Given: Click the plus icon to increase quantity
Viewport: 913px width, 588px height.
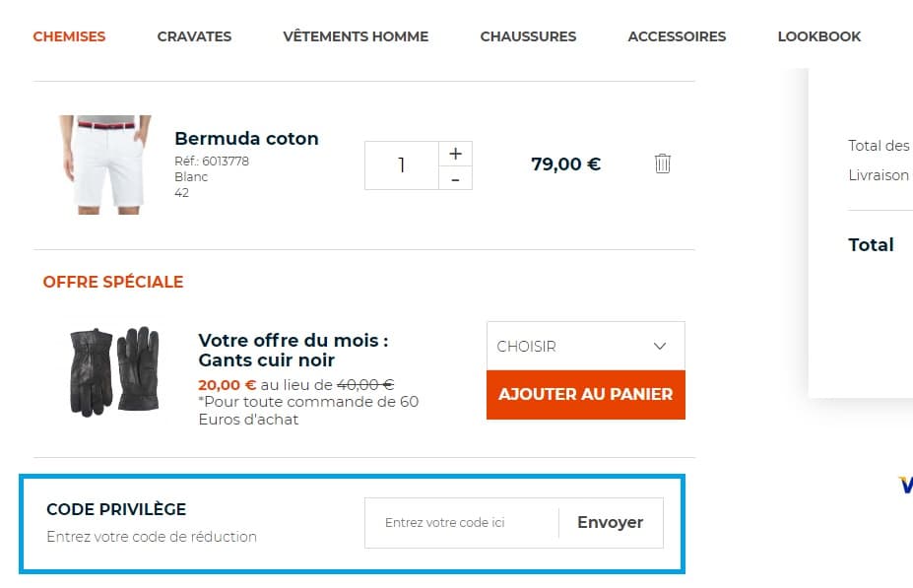Looking at the screenshot, I should 455,153.
